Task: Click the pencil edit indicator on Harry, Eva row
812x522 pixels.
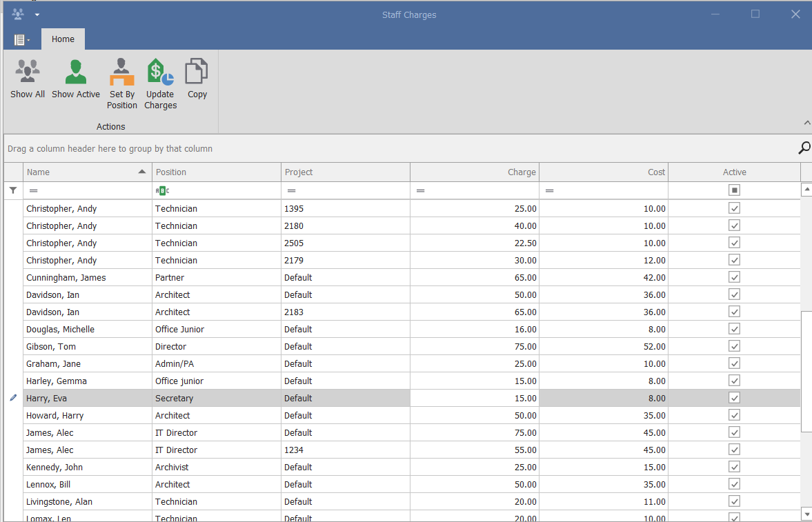Action: point(14,398)
